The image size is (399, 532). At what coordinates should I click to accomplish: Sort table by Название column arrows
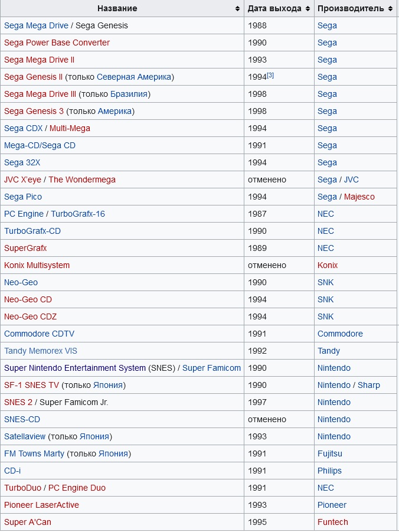[237, 8]
